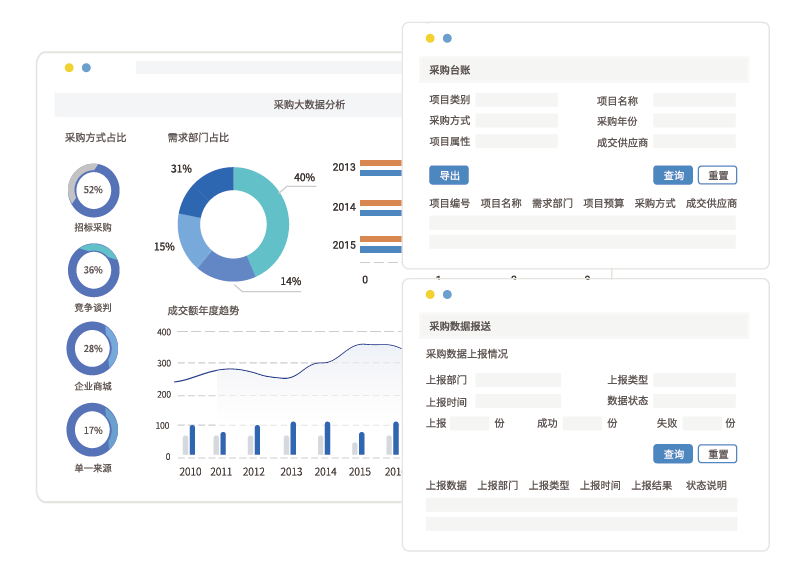This screenshot has height=564, width=798.
Task: Focus the 项目名称 input field
Action: 694,100
